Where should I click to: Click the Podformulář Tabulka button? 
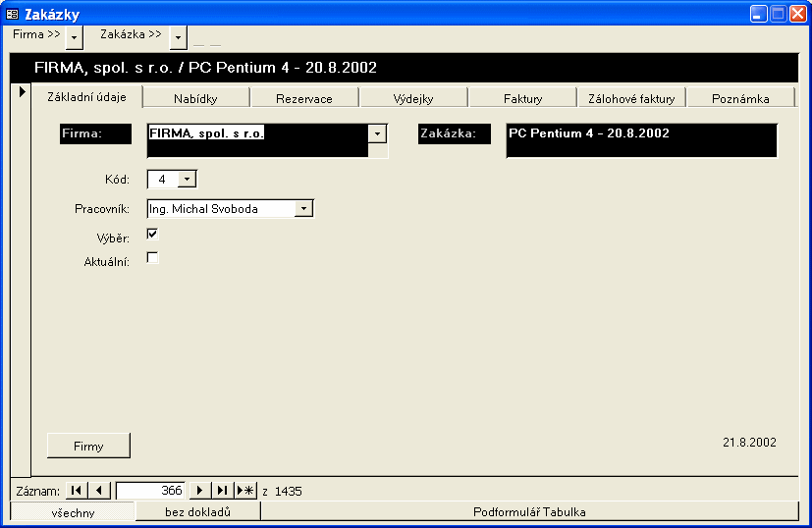(529, 511)
